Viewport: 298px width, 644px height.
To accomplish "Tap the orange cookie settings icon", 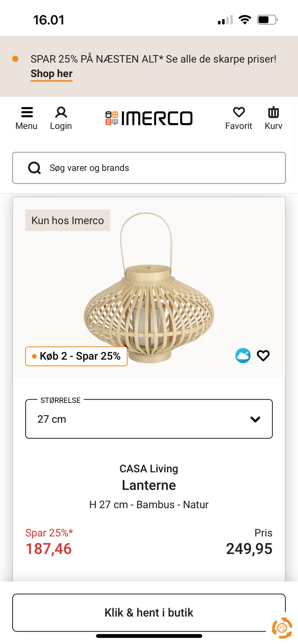I will coord(282,628).
